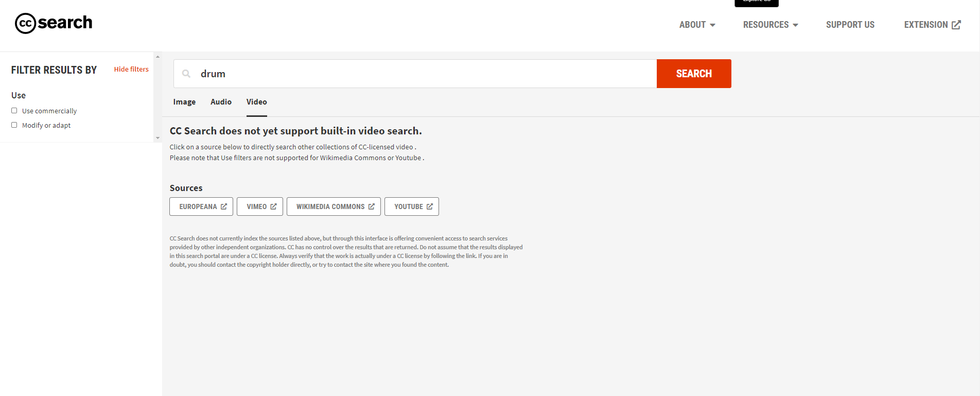Tick the Modify or adapt checkbox

point(14,125)
